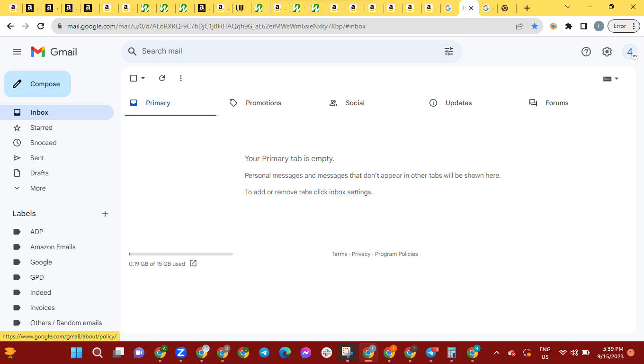The height and width of the screenshot is (364, 644).
Task: Switch to the Social tab
Action: coord(370,103)
